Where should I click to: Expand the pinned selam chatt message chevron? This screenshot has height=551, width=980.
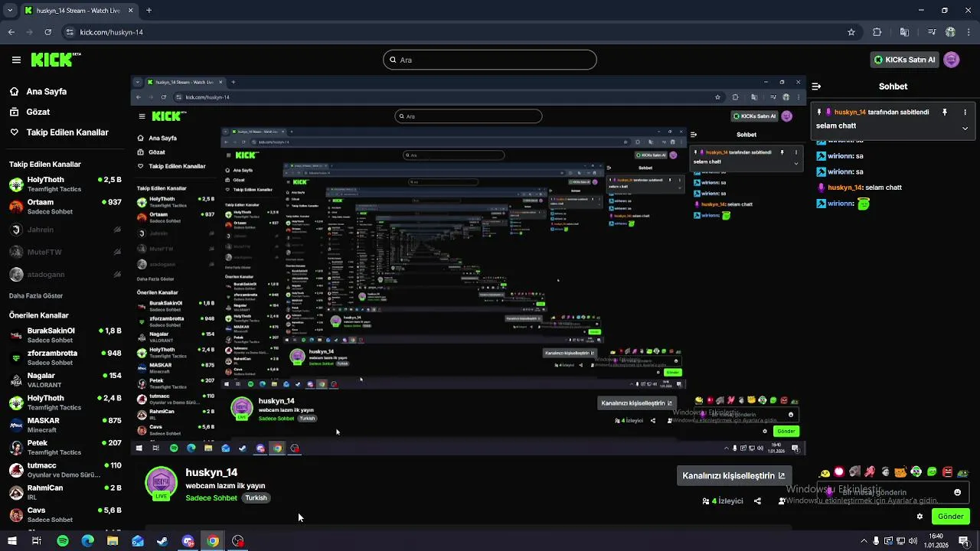965,128
